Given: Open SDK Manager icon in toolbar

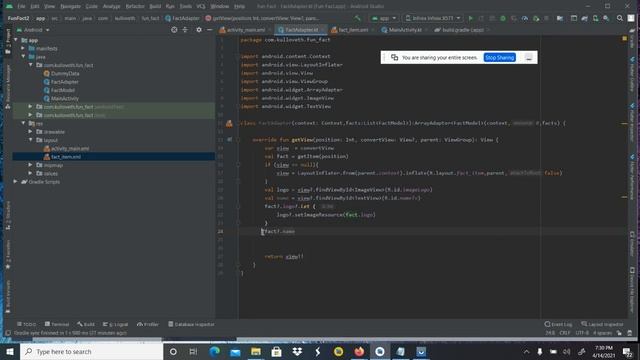Looking at the screenshot, I should pyautogui.click(x=606, y=18).
